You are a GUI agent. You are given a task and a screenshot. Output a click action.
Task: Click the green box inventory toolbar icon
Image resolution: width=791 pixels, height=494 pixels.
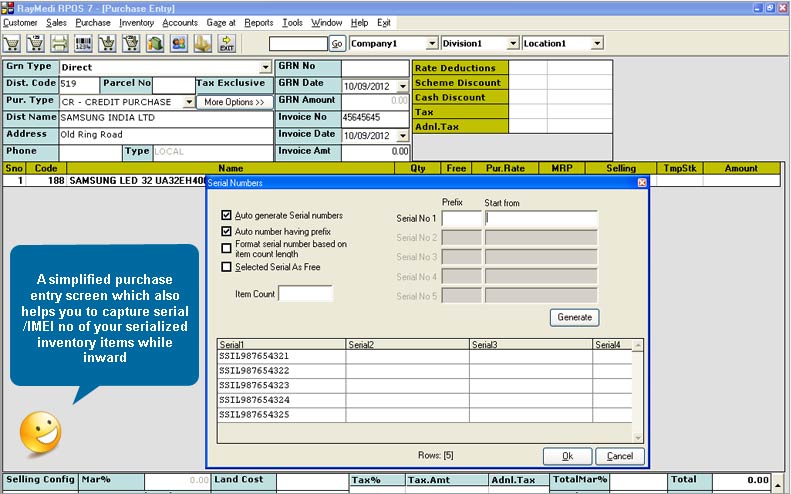(155, 44)
